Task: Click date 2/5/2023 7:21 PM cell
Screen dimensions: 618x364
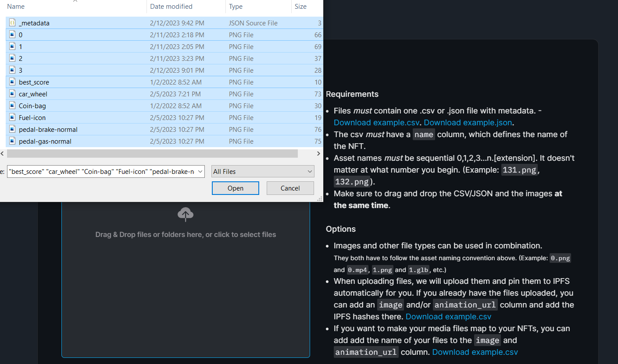Action: (x=175, y=94)
